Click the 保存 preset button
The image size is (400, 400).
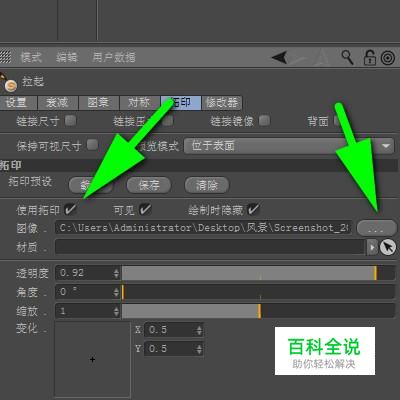tap(149, 185)
